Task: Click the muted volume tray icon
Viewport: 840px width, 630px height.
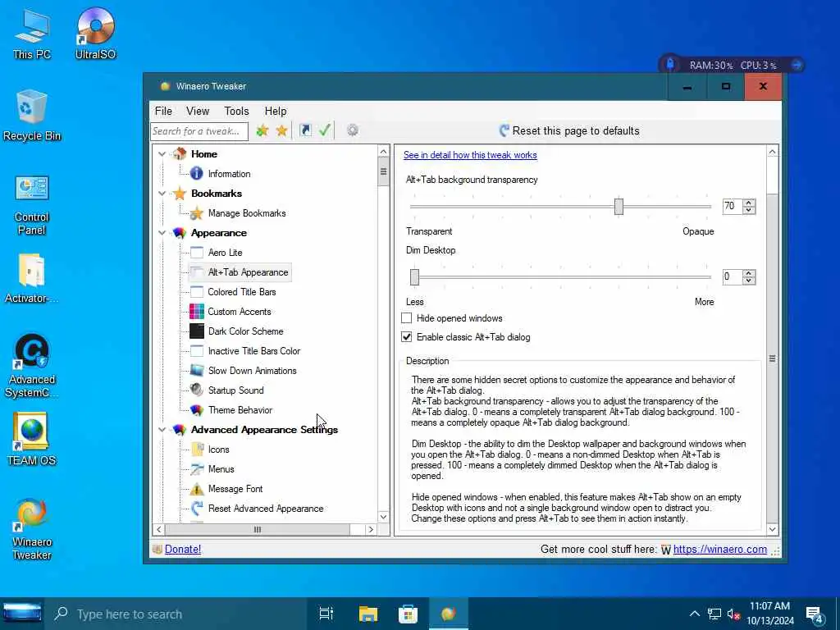Action: click(733, 614)
